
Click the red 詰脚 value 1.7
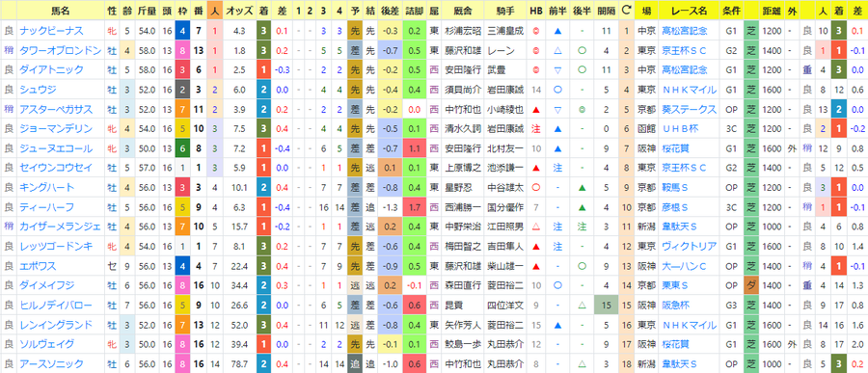coord(414,207)
